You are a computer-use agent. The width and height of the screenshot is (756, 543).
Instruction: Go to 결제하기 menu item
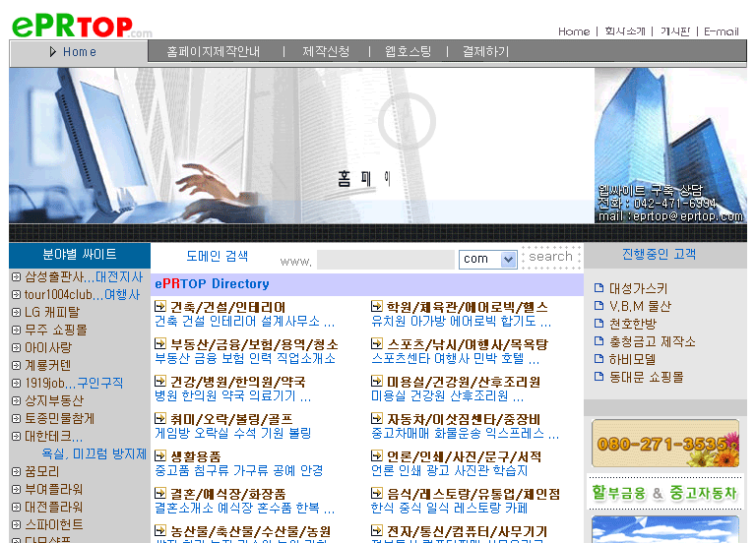[x=485, y=51]
